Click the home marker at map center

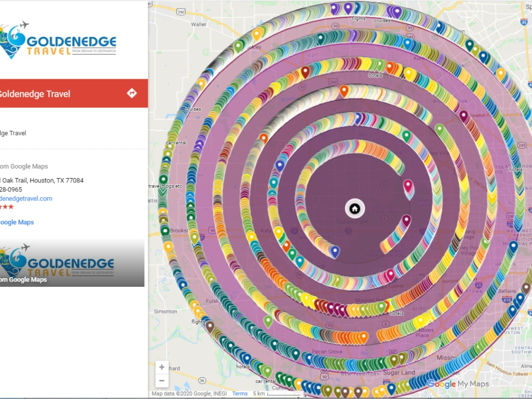355,209
